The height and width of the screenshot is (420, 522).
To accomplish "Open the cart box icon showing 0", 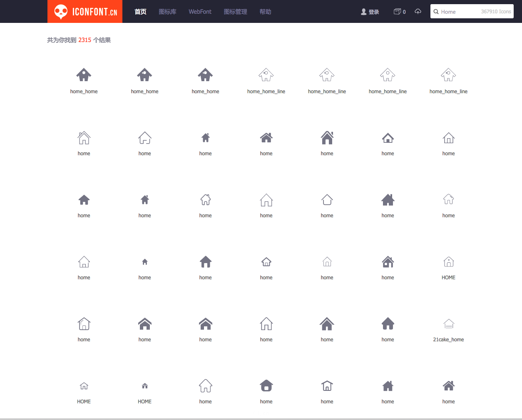I will (x=400, y=12).
